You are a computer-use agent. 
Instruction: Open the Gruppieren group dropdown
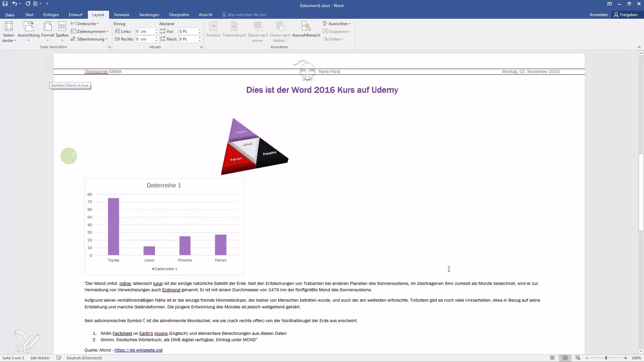(337, 32)
